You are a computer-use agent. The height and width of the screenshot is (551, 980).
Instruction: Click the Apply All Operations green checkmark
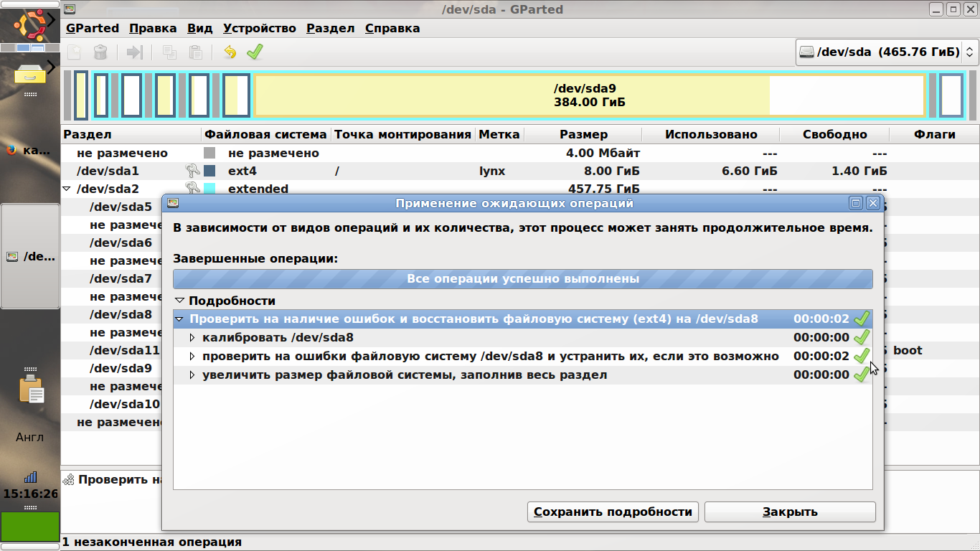coord(255,52)
